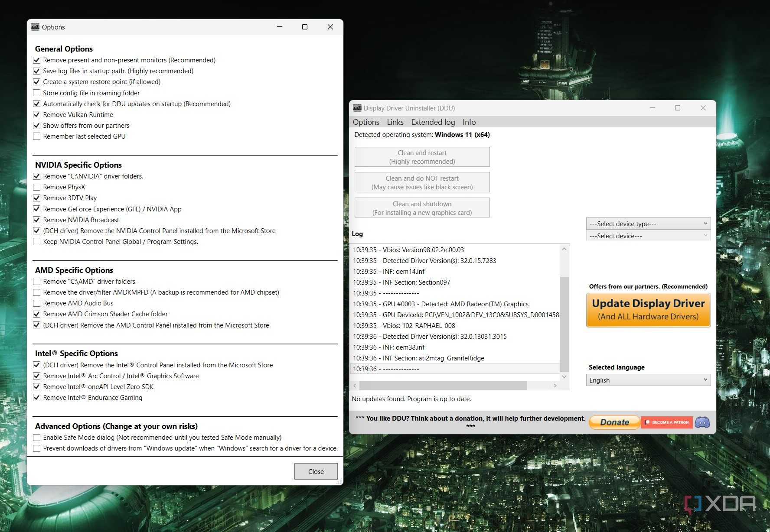Open the Select device dropdown
Screen dimensions: 770x532
point(648,236)
